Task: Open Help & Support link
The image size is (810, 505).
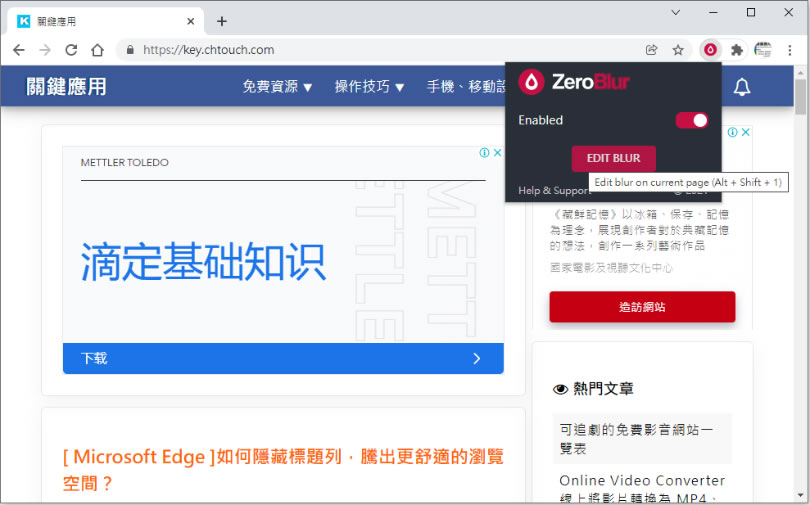Action: click(x=554, y=191)
